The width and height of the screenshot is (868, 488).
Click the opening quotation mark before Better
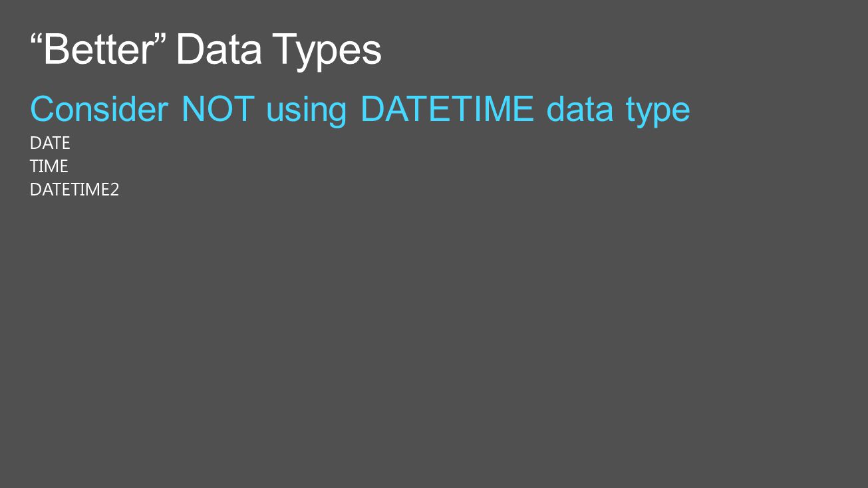(x=37, y=39)
